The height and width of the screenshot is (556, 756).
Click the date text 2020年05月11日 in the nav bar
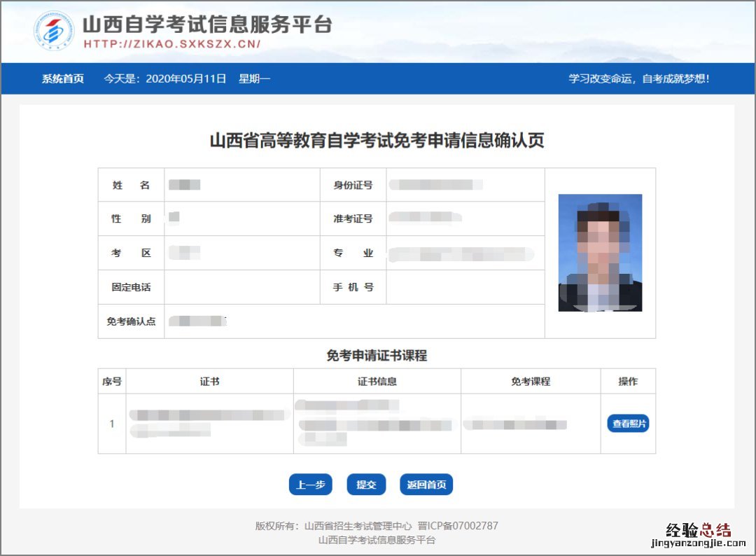[185, 79]
